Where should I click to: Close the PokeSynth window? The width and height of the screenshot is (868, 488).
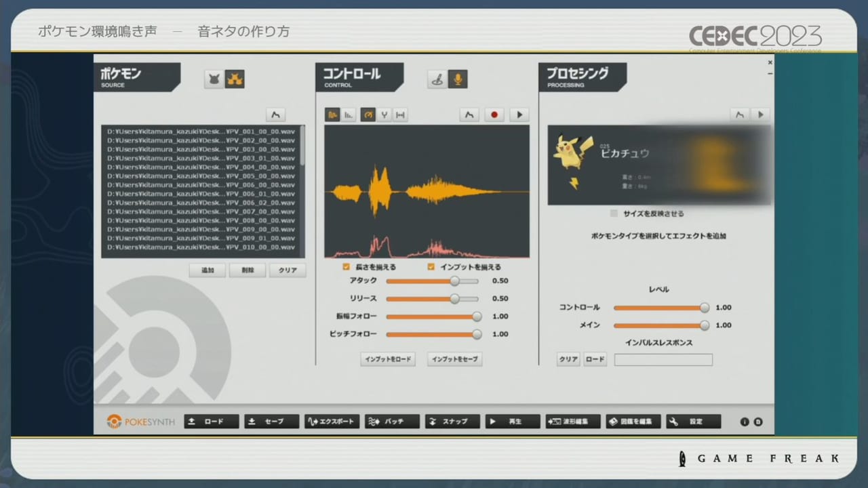770,62
